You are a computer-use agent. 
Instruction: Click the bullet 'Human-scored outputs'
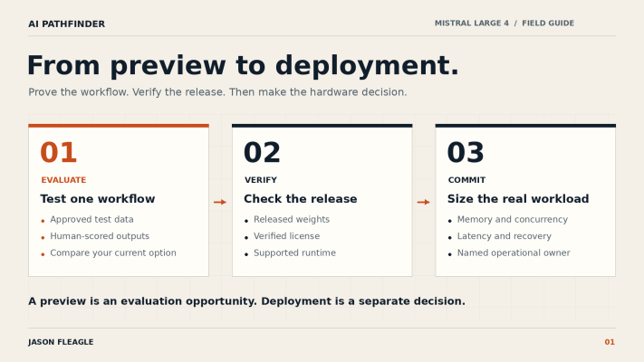click(x=100, y=236)
